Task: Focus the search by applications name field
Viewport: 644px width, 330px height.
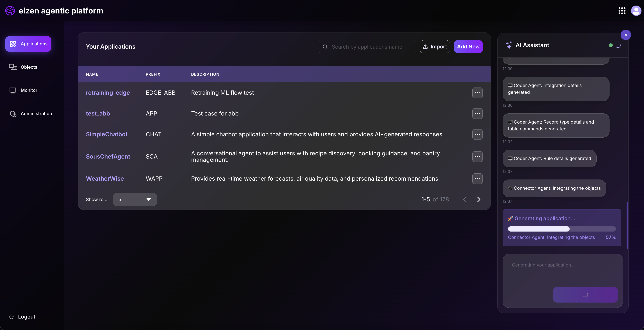Action: tap(367, 47)
